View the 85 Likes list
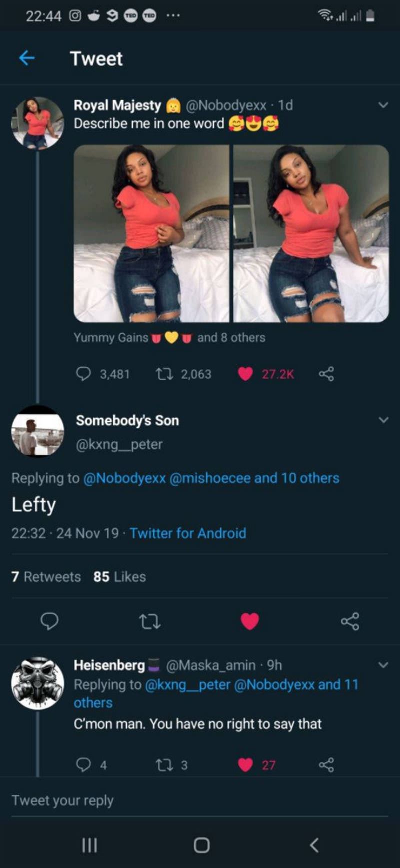The width and height of the screenshot is (400, 868). [x=119, y=577]
